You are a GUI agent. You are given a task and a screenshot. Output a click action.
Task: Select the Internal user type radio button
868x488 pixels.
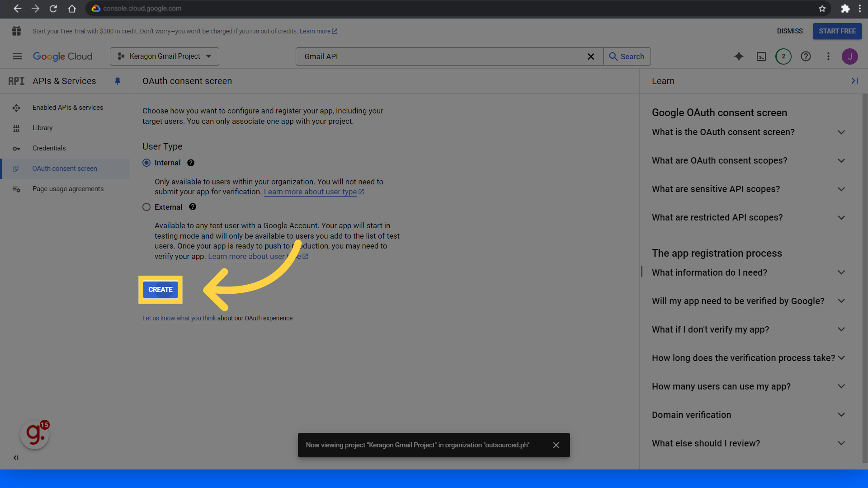pyautogui.click(x=146, y=163)
